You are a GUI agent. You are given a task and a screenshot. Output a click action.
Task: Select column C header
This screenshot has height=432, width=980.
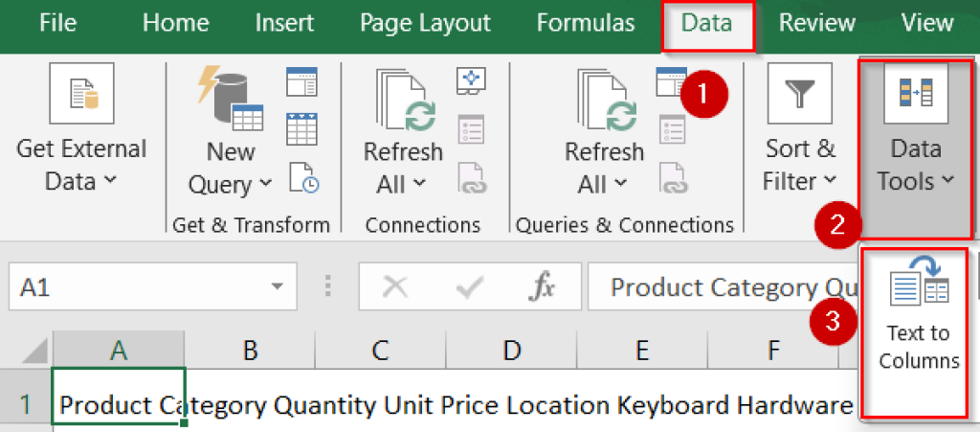point(381,350)
